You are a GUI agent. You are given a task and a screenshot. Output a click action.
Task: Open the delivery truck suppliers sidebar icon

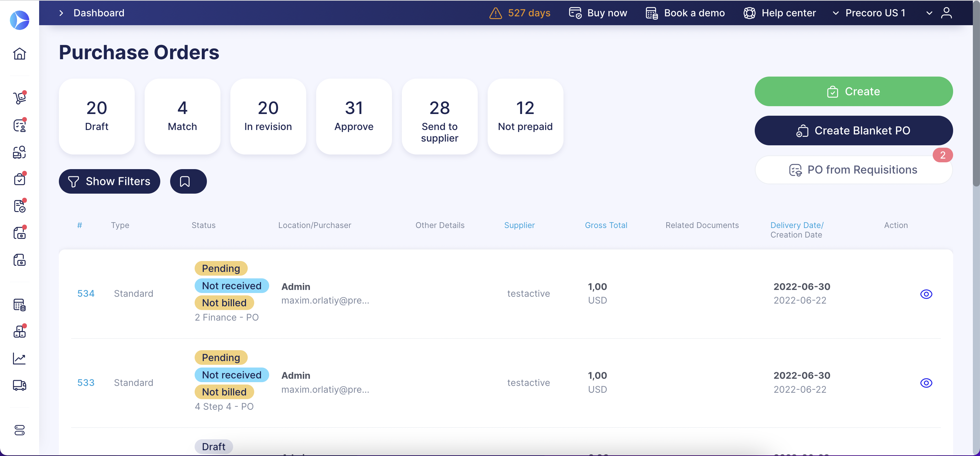click(19, 385)
